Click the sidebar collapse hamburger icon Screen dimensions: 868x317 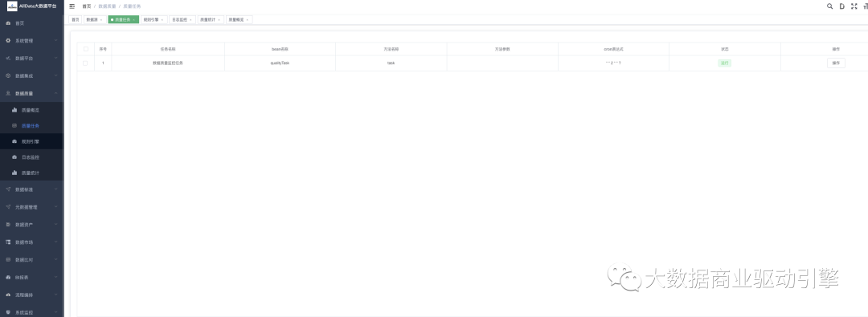tap(72, 6)
